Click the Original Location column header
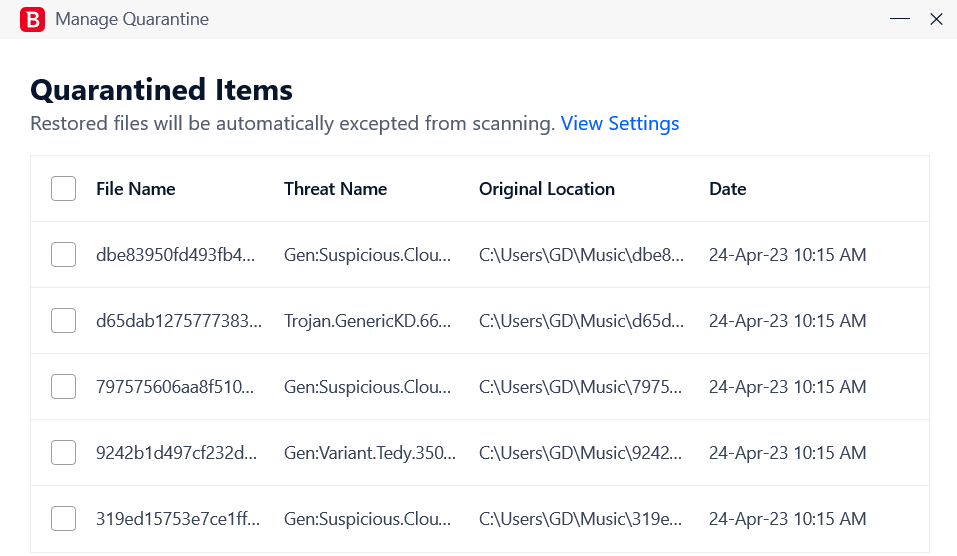This screenshot has height=556, width=957. coord(546,189)
